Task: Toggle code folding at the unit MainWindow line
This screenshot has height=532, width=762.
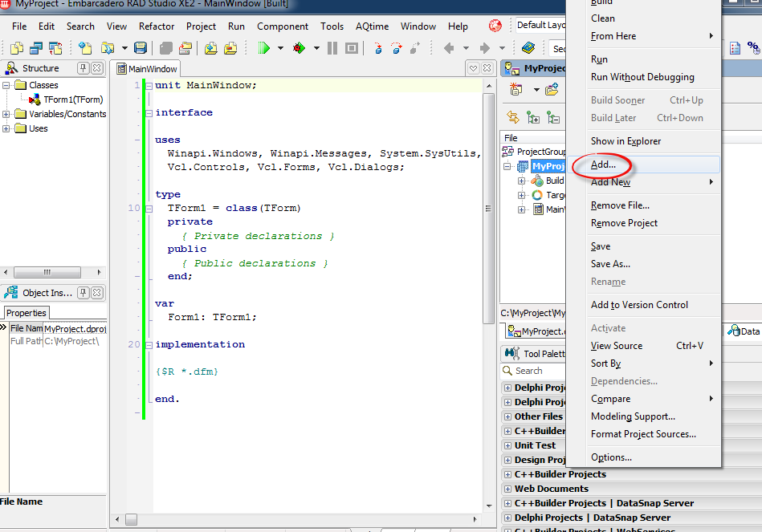Action: point(149,86)
